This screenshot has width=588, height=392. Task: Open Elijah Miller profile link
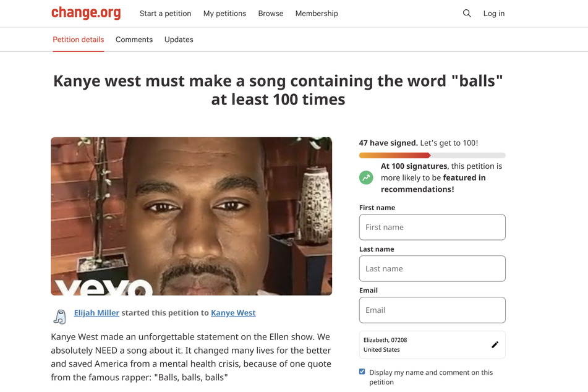(96, 313)
